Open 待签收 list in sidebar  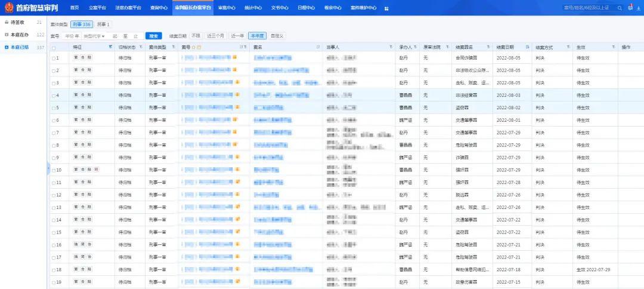[23, 23]
